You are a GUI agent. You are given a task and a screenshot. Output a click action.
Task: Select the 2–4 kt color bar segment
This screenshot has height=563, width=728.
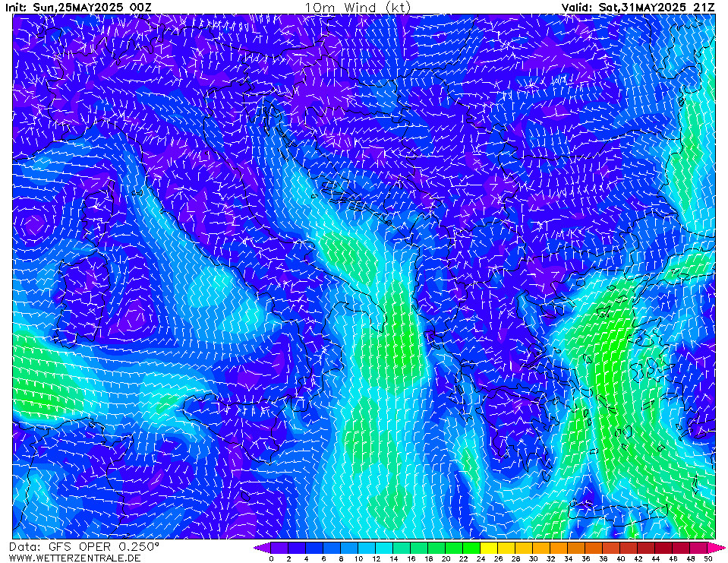297,548
